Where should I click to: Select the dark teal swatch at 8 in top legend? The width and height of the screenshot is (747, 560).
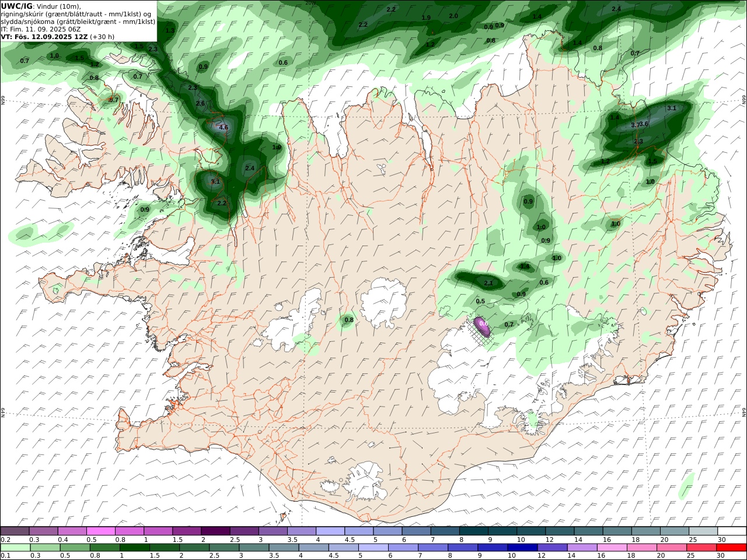(x=473, y=531)
